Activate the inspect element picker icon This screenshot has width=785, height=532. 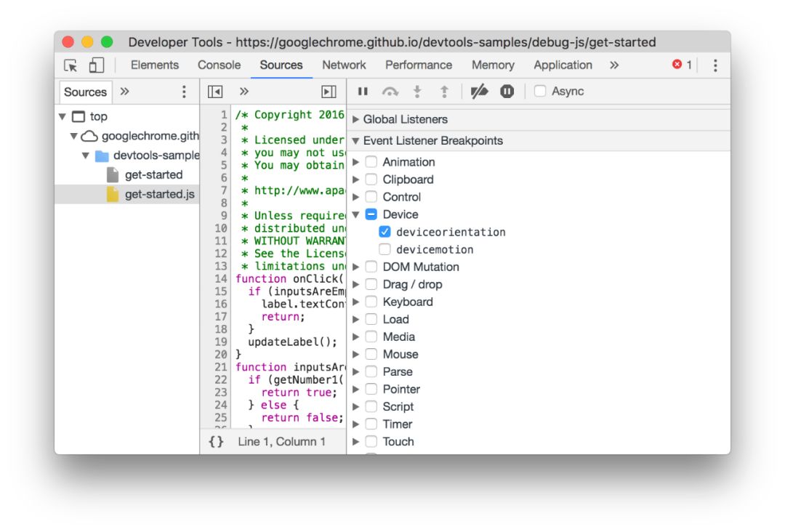point(71,65)
